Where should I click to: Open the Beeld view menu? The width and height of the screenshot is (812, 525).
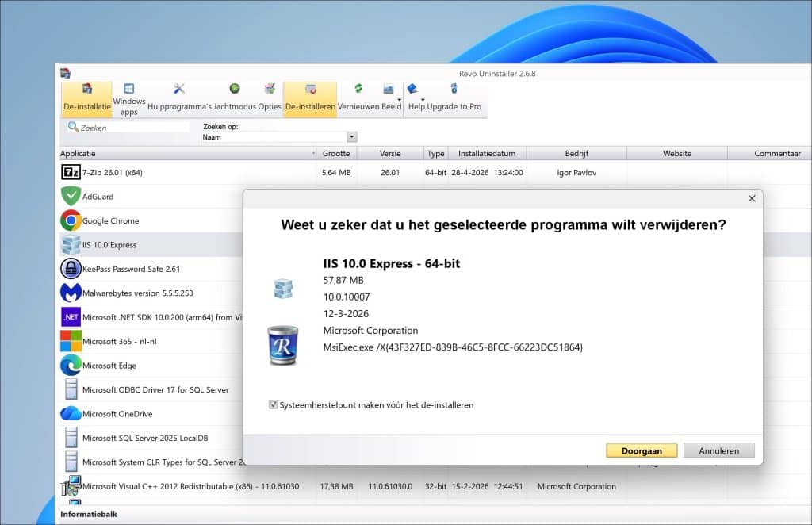click(392, 99)
